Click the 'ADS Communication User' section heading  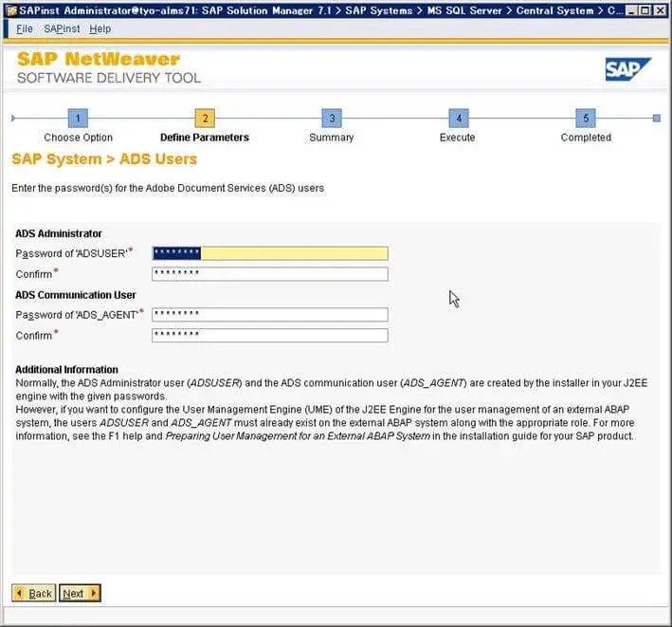click(x=76, y=295)
